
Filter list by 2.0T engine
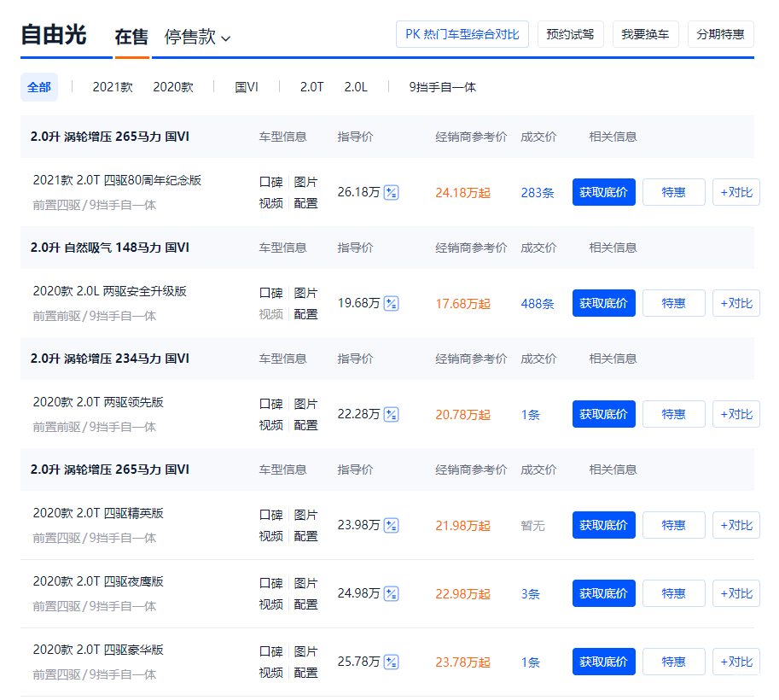pyautogui.click(x=311, y=87)
